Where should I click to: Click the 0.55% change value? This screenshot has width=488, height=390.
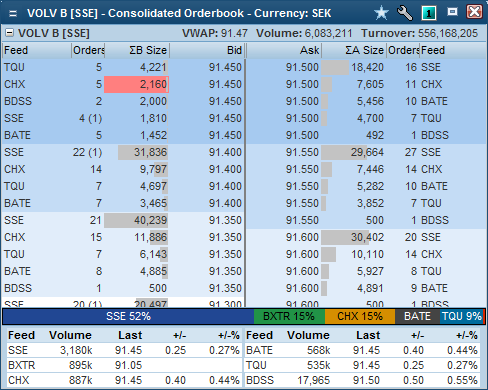pos(462,380)
